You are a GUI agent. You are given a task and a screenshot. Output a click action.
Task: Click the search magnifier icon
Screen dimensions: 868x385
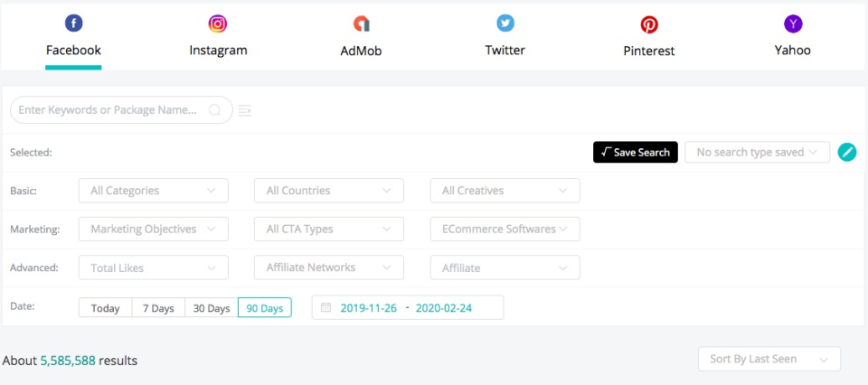pos(214,110)
